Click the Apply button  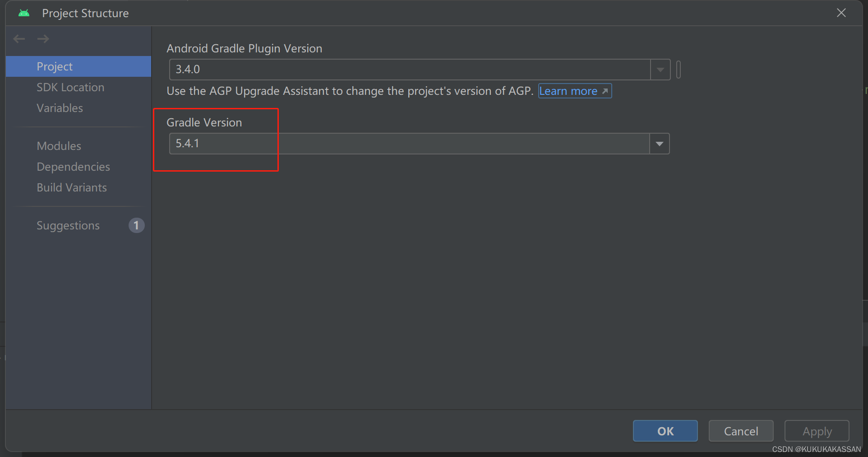click(x=817, y=431)
